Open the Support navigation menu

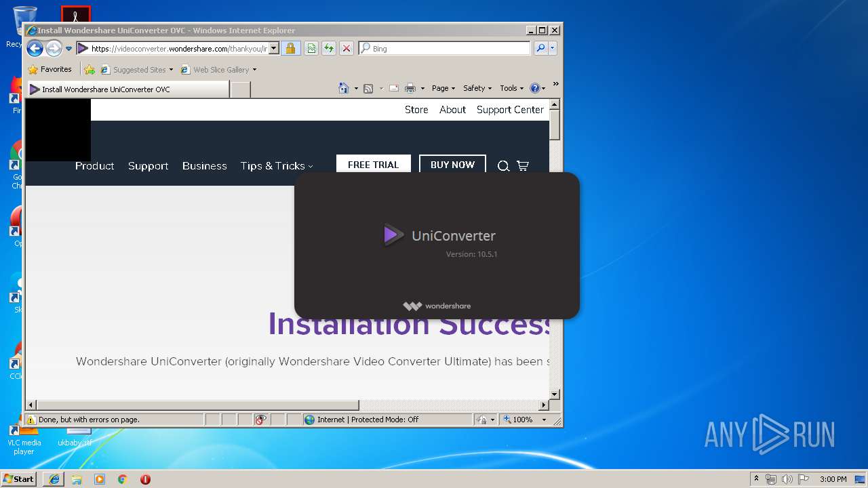click(x=148, y=165)
